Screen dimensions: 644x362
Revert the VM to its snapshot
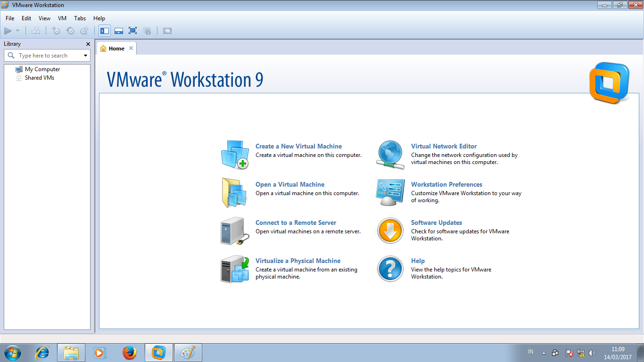tap(70, 31)
